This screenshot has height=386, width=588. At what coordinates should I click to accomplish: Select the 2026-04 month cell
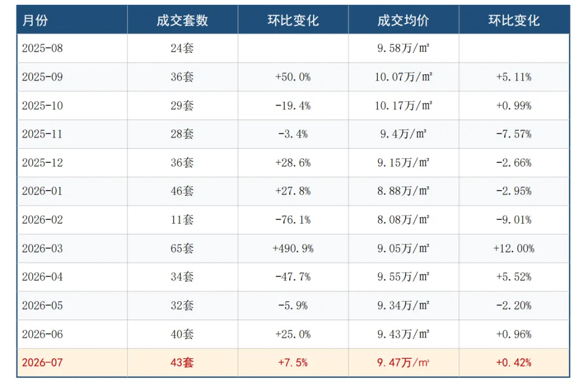(x=72, y=277)
